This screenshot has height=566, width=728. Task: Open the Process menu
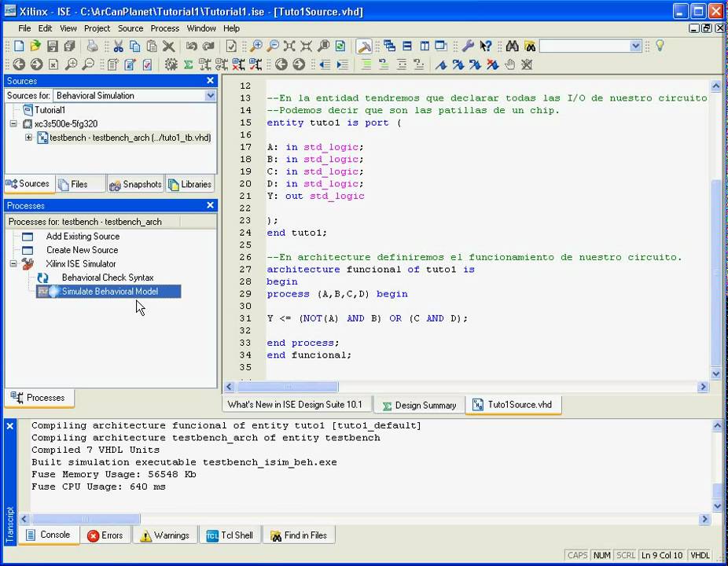pyautogui.click(x=165, y=28)
